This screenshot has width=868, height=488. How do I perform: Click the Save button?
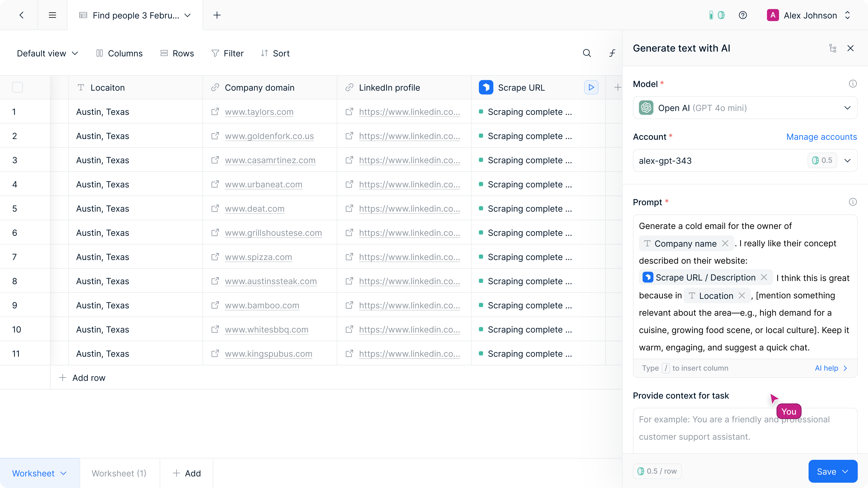tap(833, 471)
